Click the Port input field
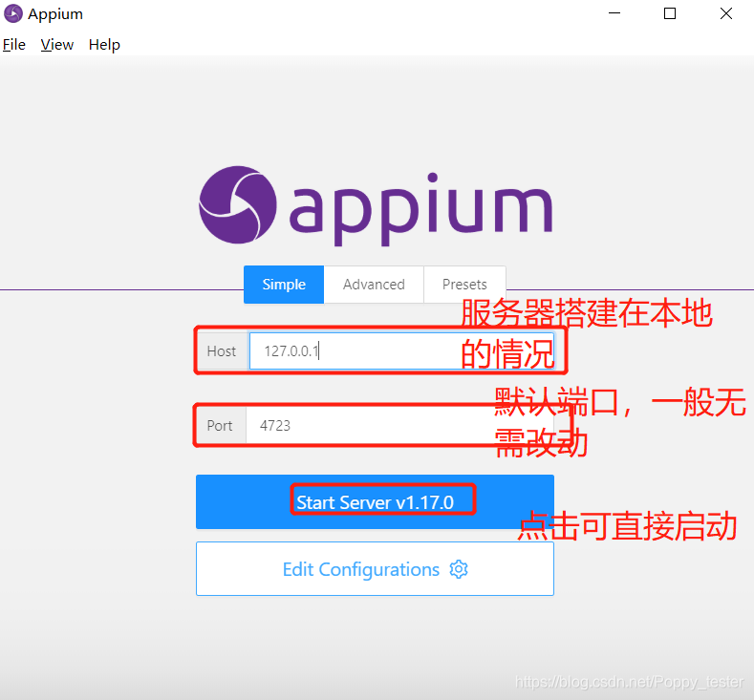The height and width of the screenshot is (700, 754). pyautogui.click(x=399, y=426)
